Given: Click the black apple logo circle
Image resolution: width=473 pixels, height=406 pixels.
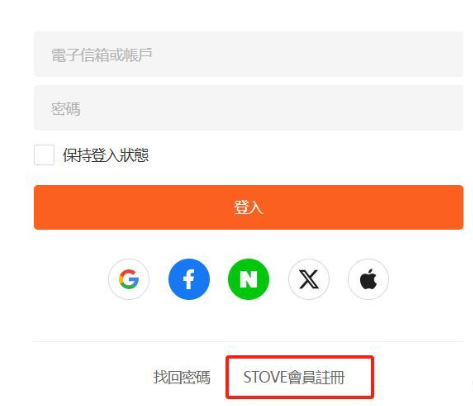Looking at the screenshot, I should pos(368,279).
